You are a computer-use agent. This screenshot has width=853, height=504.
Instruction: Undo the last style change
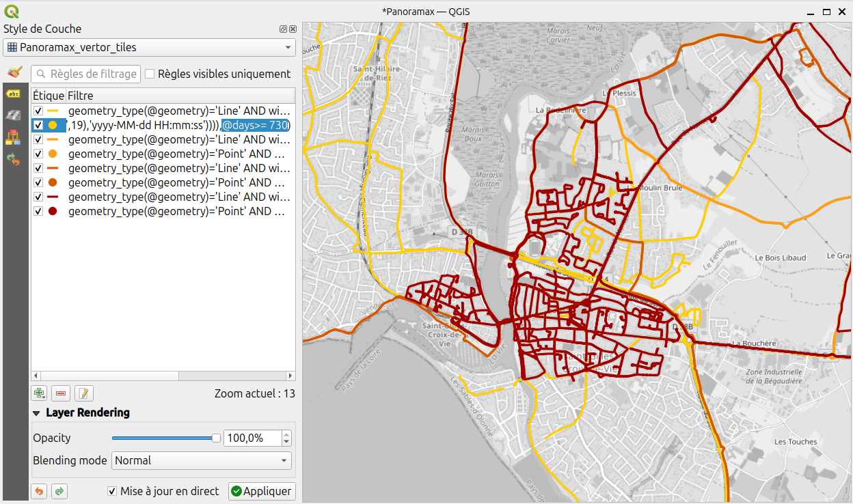tap(39, 491)
